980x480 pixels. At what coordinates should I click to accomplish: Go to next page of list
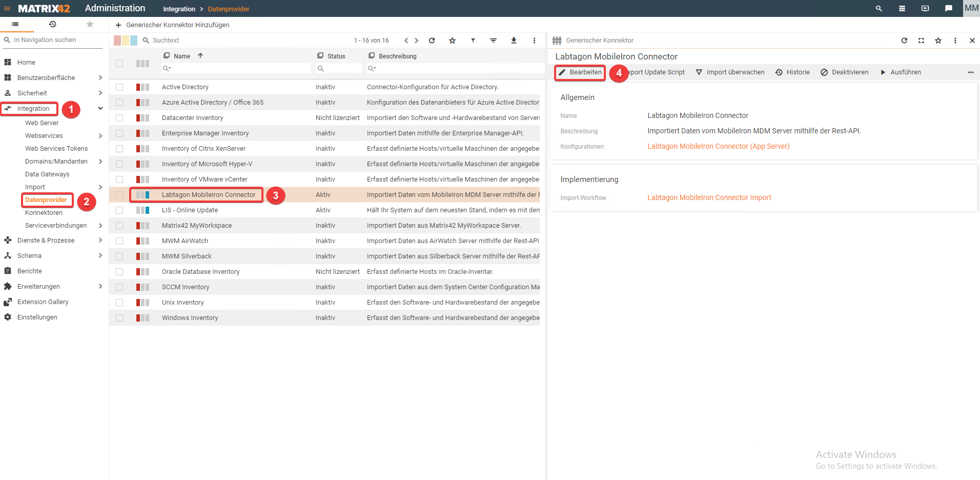pos(416,41)
